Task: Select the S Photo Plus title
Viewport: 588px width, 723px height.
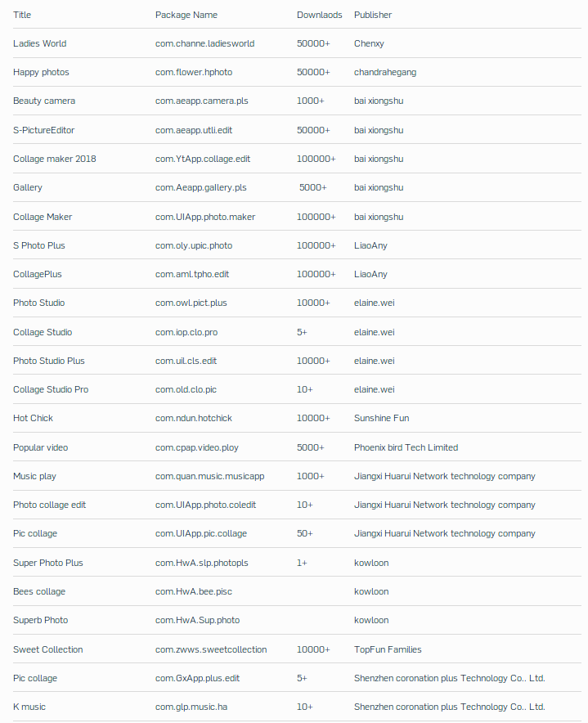Action: click(x=38, y=245)
